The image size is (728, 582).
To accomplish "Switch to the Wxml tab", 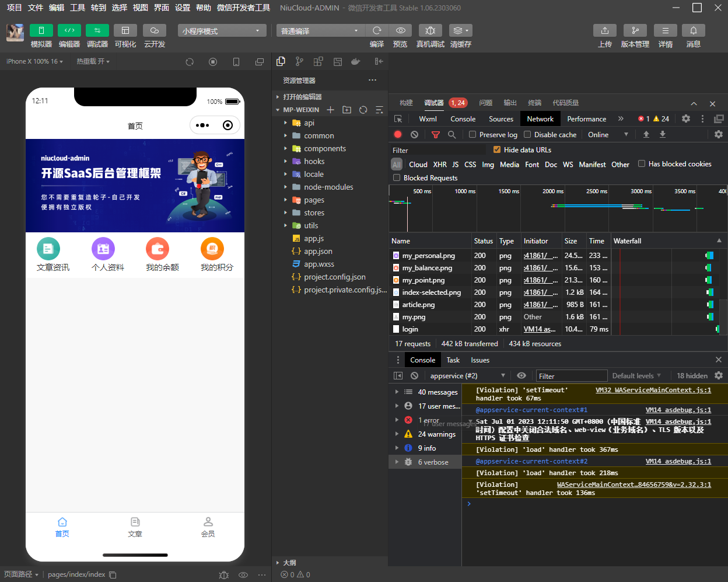I will pyautogui.click(x=428, y=119).
